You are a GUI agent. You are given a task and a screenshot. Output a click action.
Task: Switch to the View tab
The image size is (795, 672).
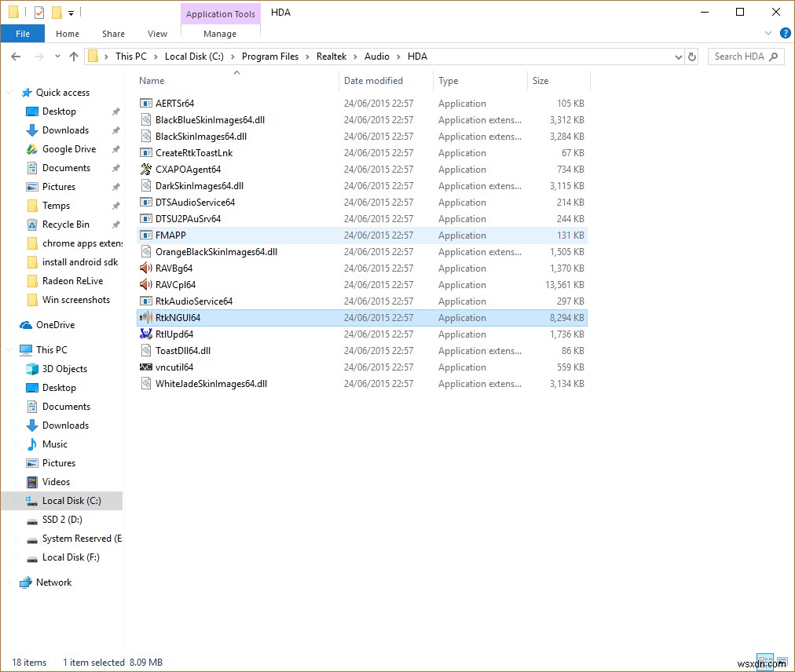(157, 34)
